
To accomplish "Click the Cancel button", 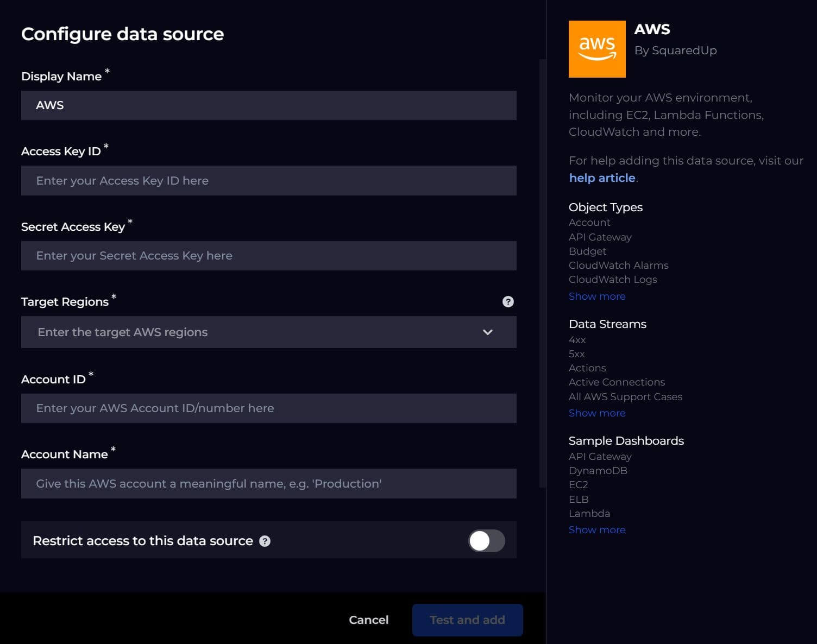I will point(368,620).
